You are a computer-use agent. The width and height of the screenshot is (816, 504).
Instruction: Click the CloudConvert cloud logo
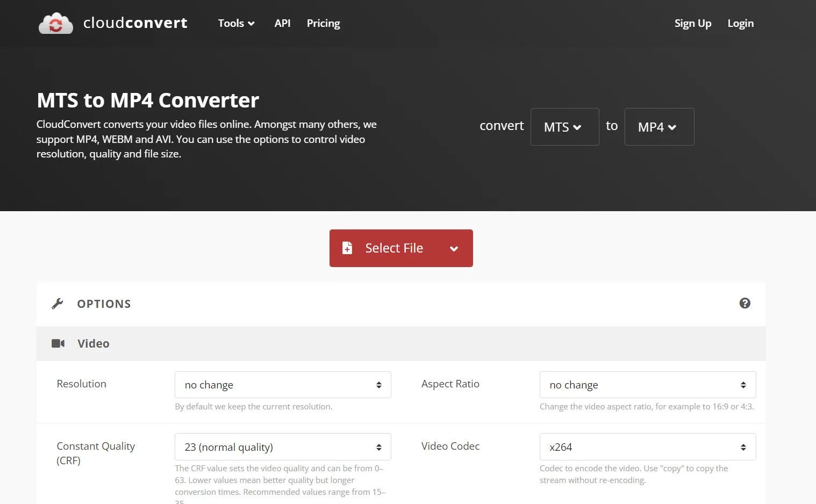[56, 23]
